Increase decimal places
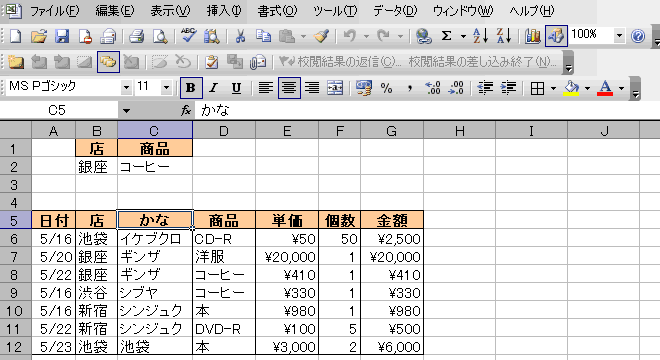 tap(433, 88)
